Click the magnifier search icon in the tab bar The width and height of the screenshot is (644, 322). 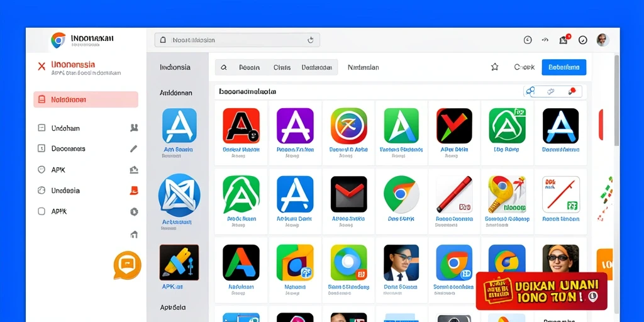[x=224, y=67]
